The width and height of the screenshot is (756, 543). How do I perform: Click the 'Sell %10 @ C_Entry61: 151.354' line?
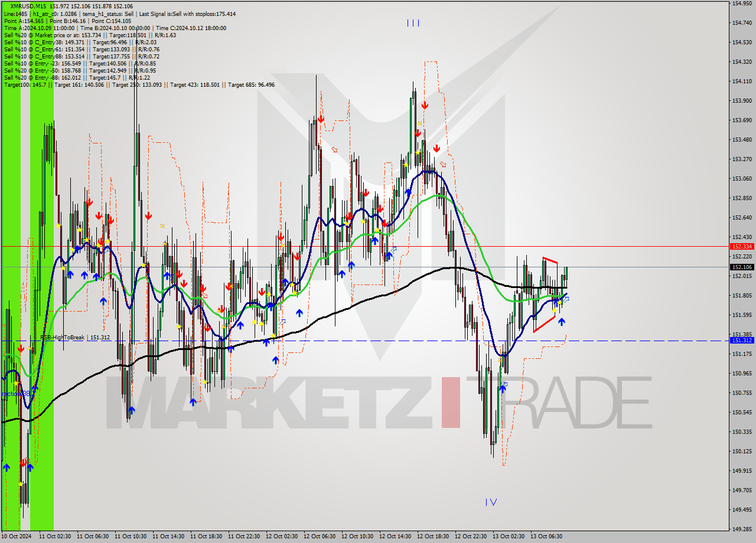[82, 49]
